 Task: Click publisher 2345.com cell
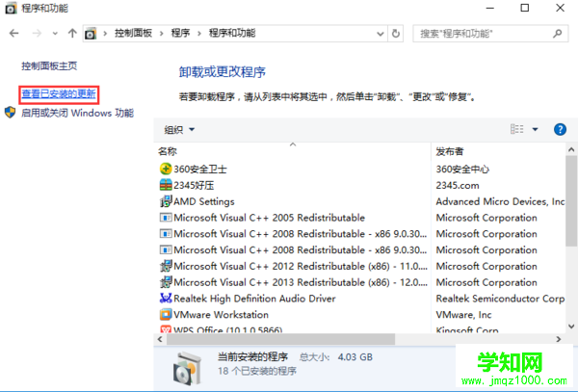[x=458, y=185]
